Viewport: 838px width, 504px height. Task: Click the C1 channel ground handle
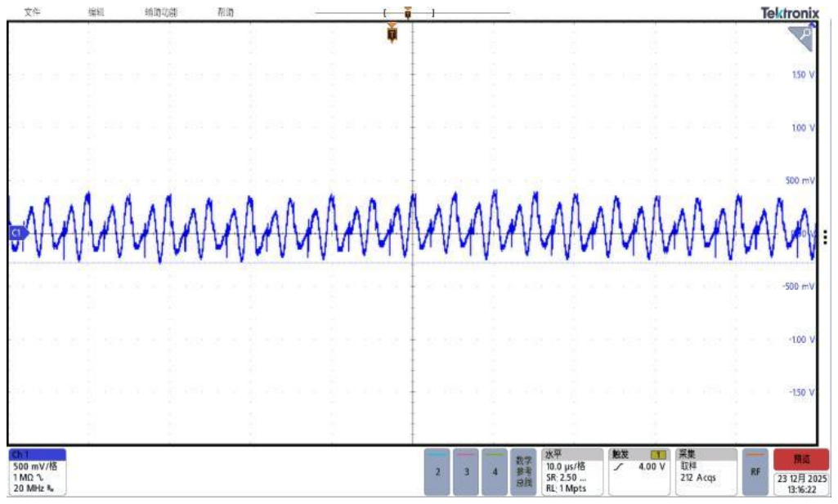[18, 233]
